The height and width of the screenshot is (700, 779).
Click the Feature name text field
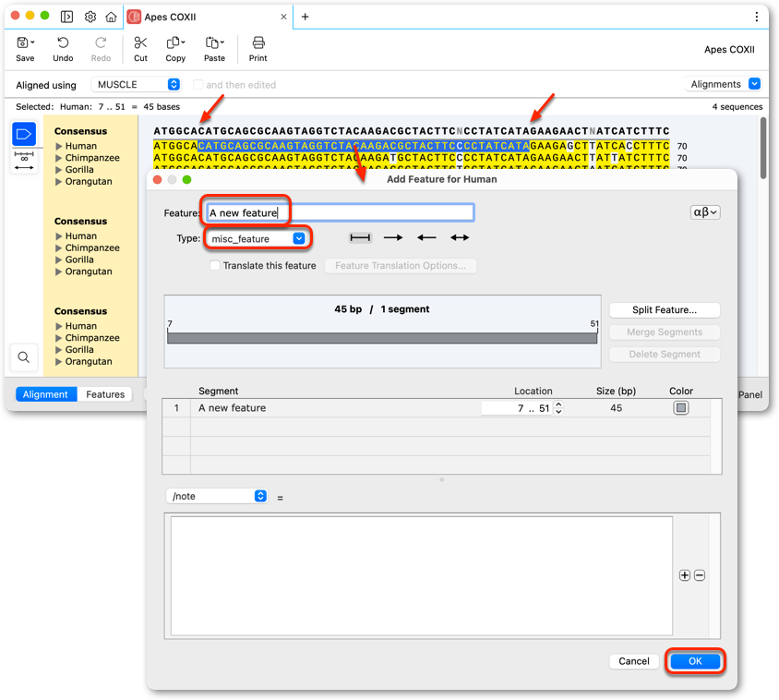[x=341, y=212]
